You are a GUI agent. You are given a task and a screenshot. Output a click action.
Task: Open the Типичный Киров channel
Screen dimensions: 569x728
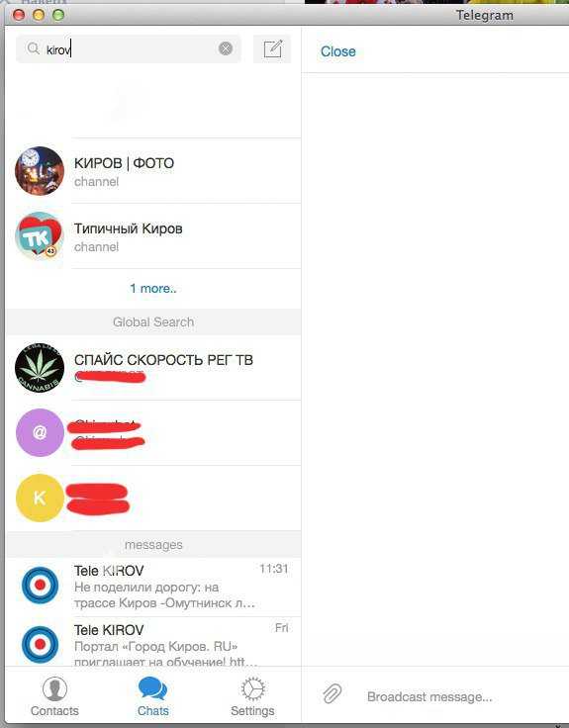pos(153,236)
